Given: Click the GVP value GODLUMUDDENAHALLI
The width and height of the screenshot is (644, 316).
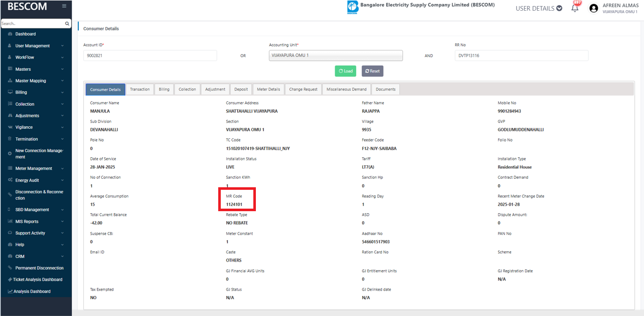Looking at the screenshot, I should click(520, 130).
